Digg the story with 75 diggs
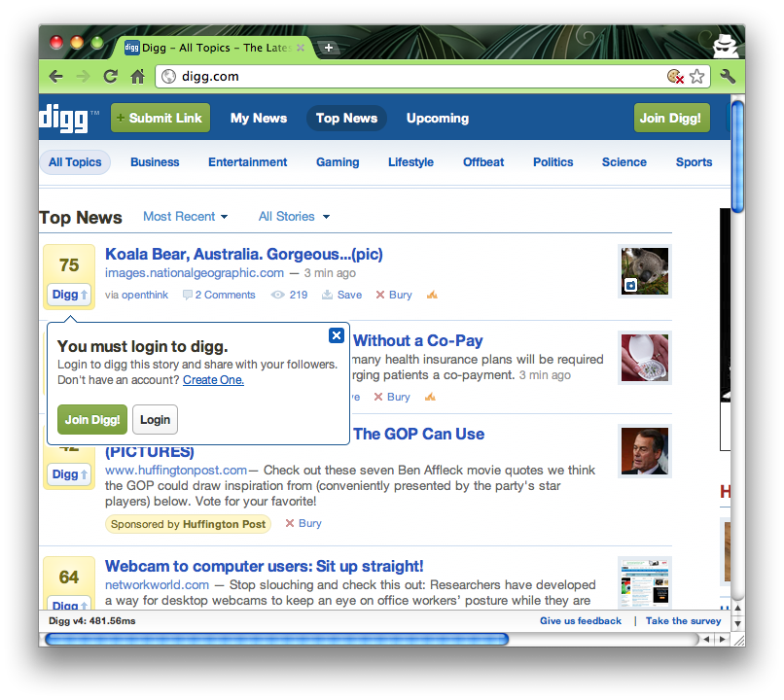This screenshot has height=700, width=784. (x=69, y=295)
